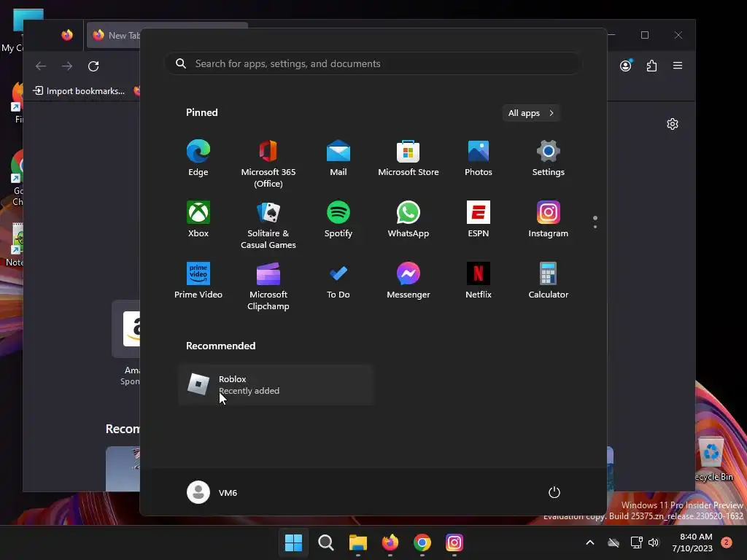Click the Windows Start button on taskbar
This screenshot has height=560, width=747.
click(x=293, y=542)
